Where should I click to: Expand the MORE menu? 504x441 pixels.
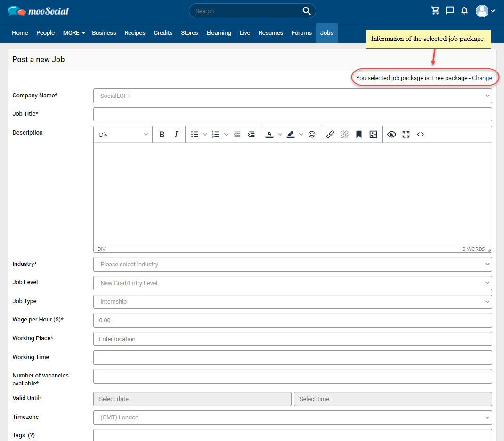74,33
